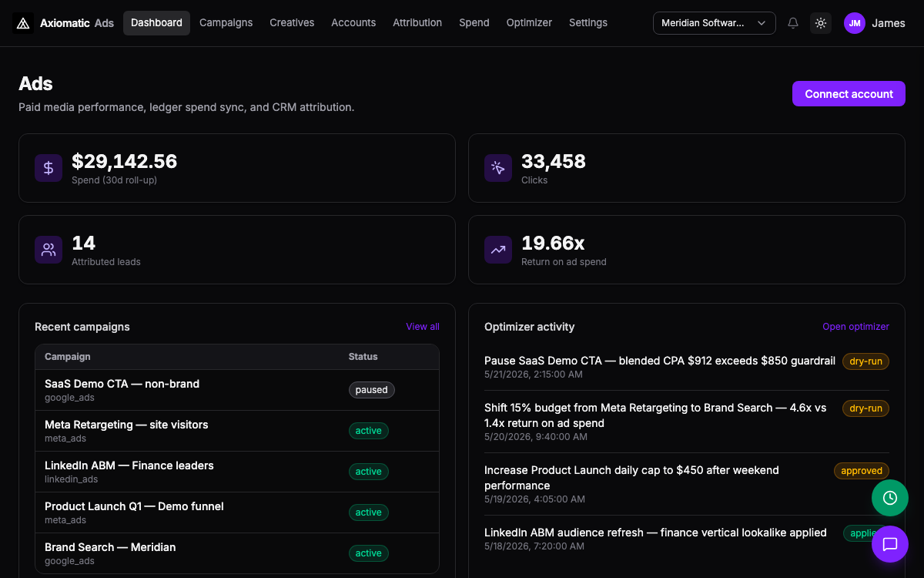Click the Optimizer activity heading
Image resolution: width=924 pixels, height=578 pixels.
tap(530, 327)
